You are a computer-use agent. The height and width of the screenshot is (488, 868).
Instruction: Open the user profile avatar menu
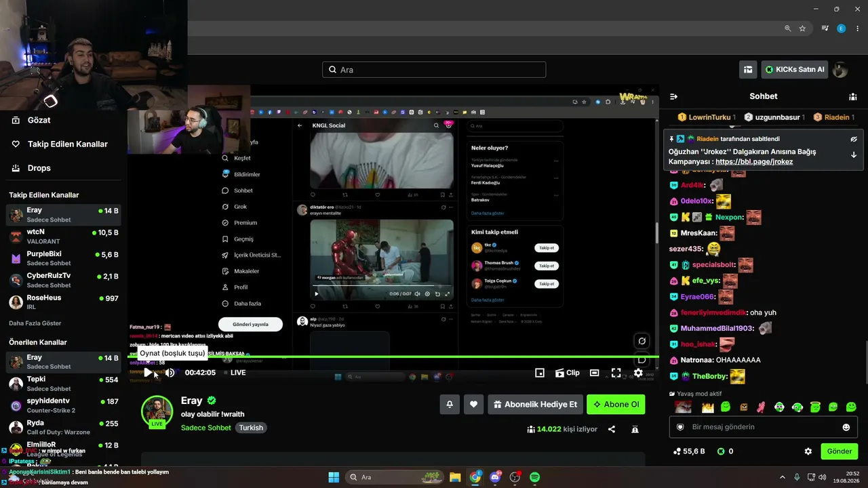point(840,70)
